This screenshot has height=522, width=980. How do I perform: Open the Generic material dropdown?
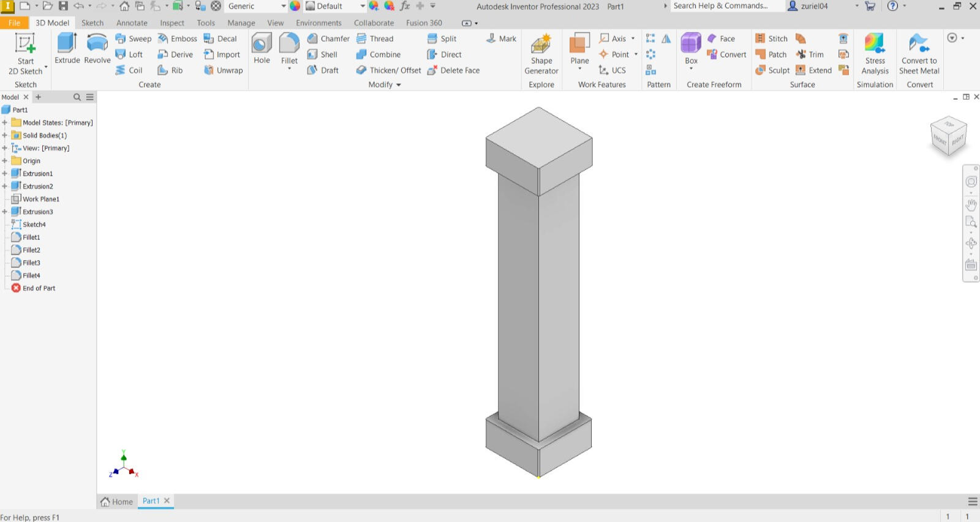[283, 6]
